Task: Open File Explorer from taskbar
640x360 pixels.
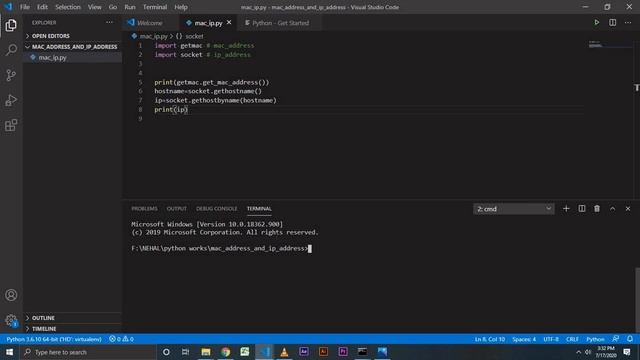Action: 206,352
